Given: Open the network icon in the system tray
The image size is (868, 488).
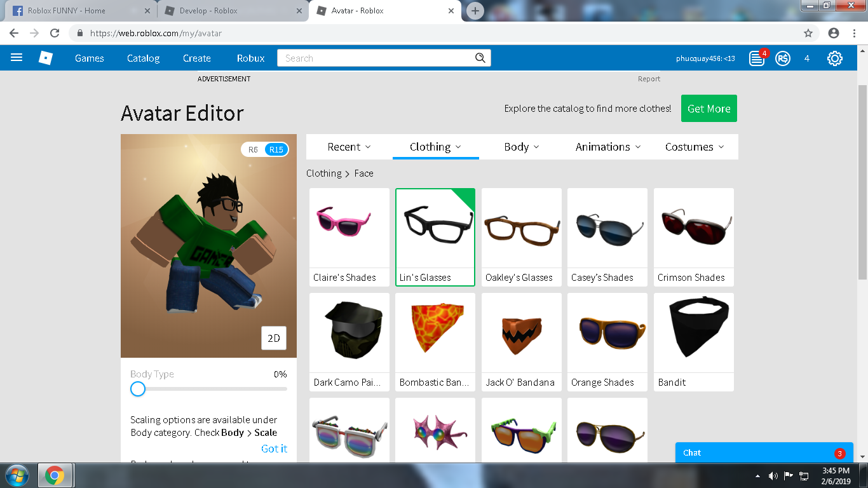Looking at the screenshot, I should [804, 476].
